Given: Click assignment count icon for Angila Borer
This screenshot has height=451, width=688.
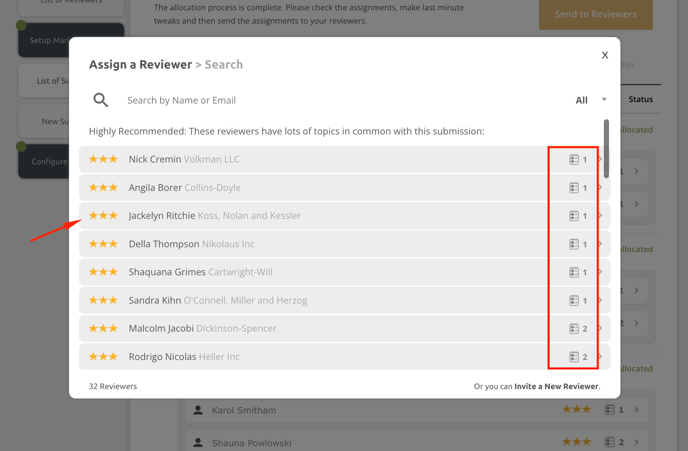Looking at the screenshot, I should pyautogui.click(x=574, y=188).
